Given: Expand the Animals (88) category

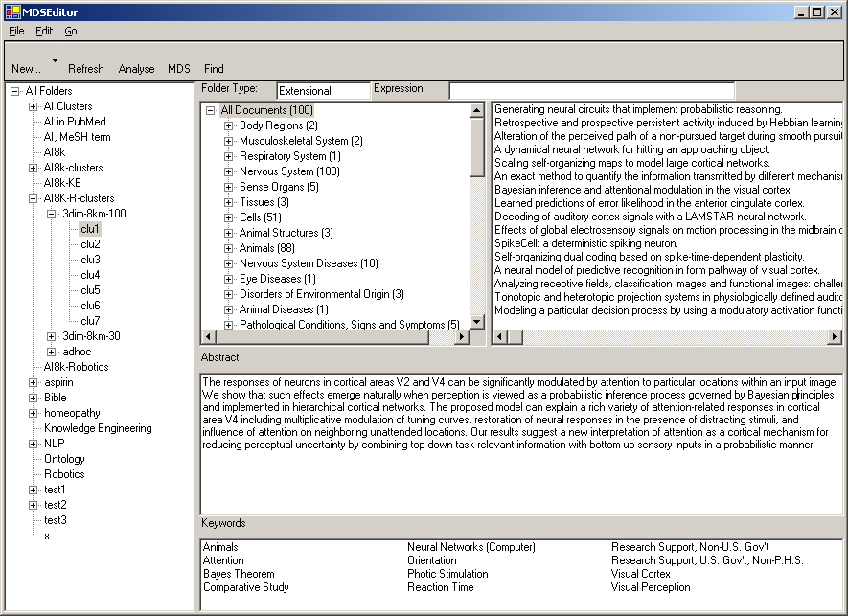Looking at the screenshot, I should pos(229,249).
